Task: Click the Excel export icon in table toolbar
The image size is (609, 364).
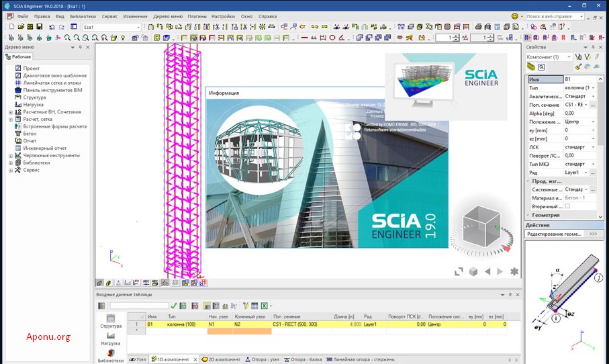Action: pos(264,306)
